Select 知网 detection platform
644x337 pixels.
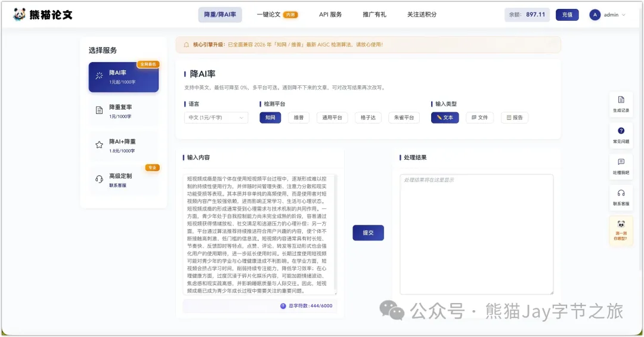point(270,118)
